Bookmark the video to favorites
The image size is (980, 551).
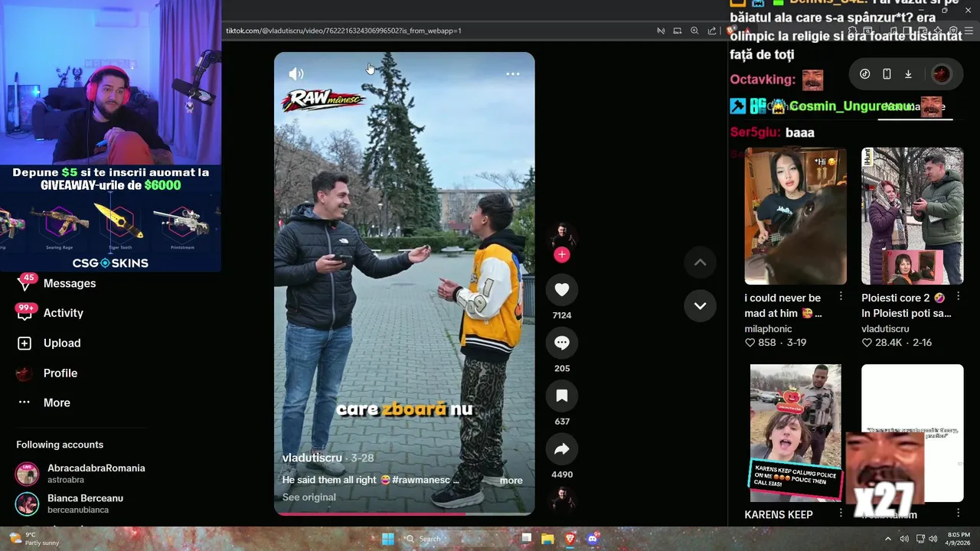coord(562,396)
